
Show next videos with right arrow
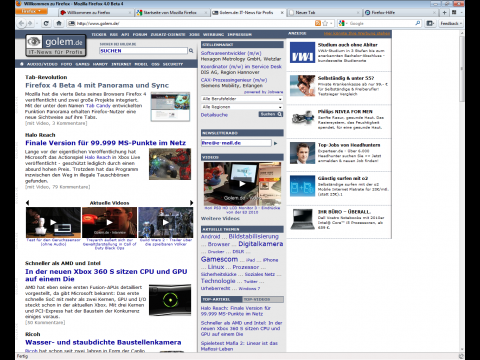tap(191, 203)
